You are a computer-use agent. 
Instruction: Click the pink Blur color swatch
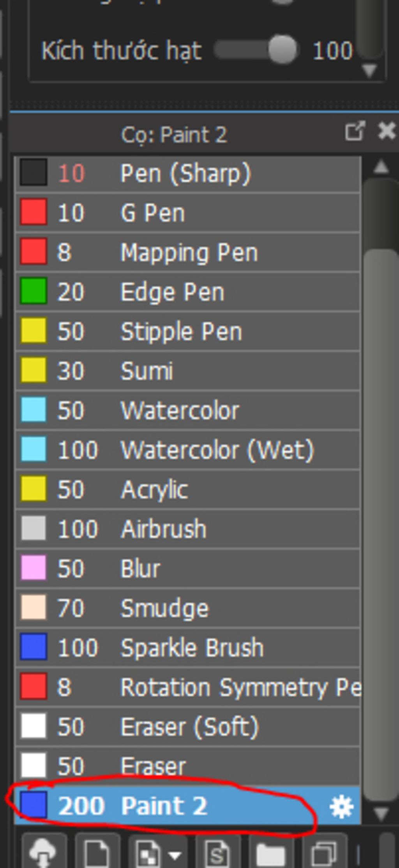(x=34, y=568)
